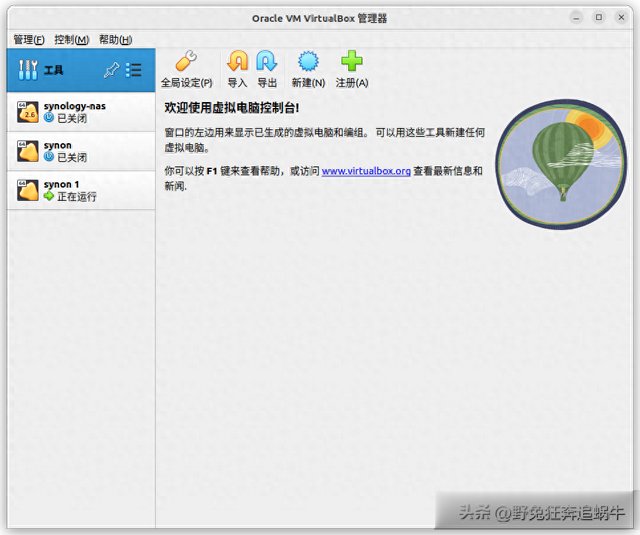Image resolution: width=640 pixels, height=535 pixels.
Task: Open the Tools list menu icon
Action: coord(133,70)
